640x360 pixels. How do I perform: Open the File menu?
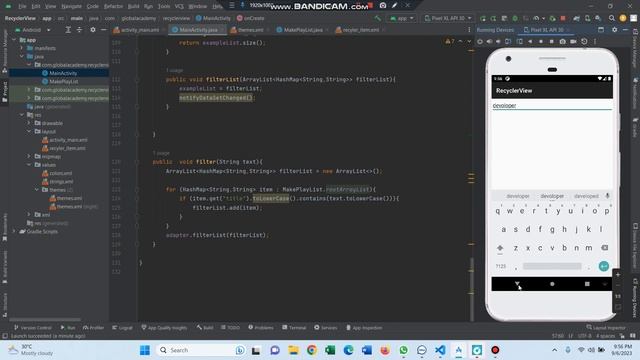pyautogui.click(x=22, y=6)
